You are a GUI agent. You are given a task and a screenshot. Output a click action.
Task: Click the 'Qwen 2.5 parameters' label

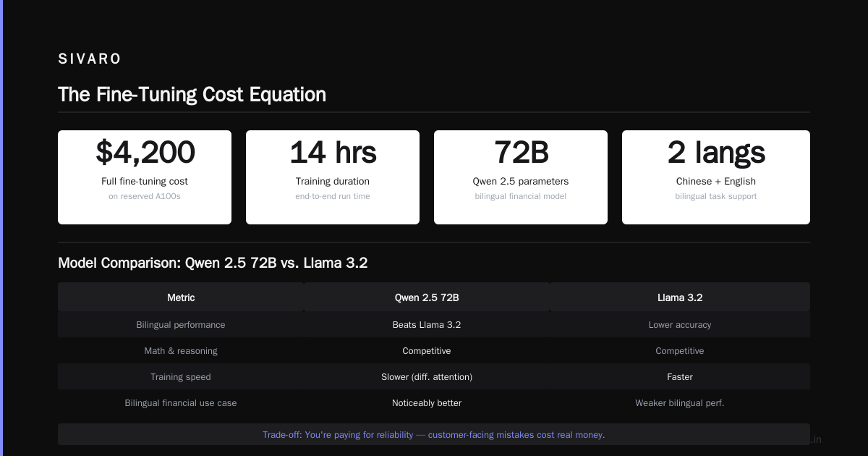point(521,182)
